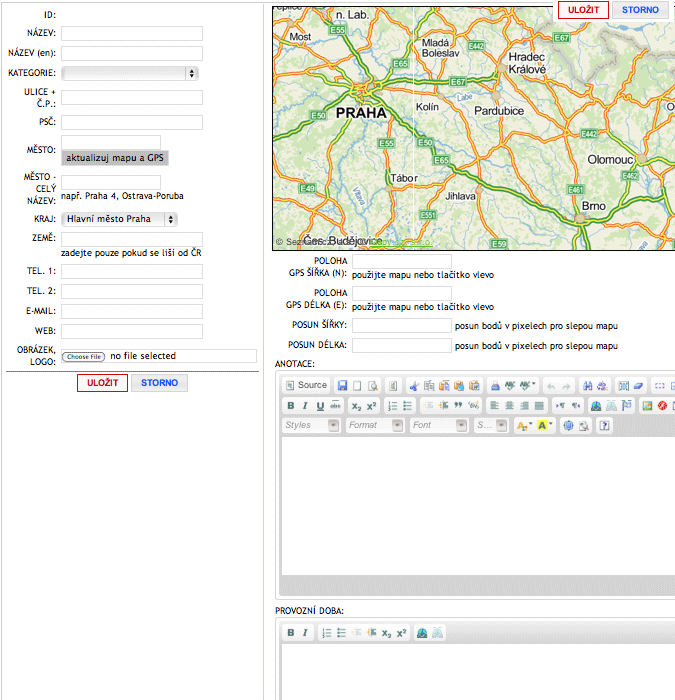Toggle Italic in the PROVOZNÍ DOBA editor
Viewport: 675px width, 700px height.
(306, 633)
